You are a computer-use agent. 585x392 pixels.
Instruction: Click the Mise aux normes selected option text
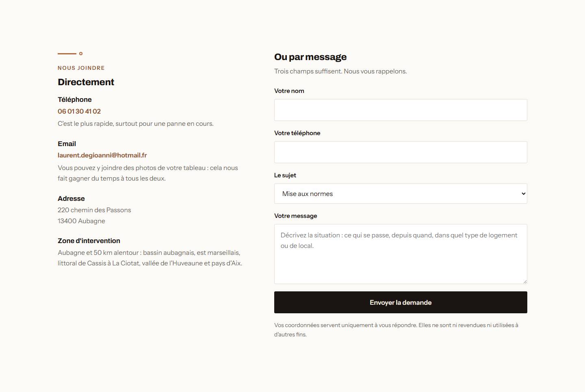(x=308, y=194)
